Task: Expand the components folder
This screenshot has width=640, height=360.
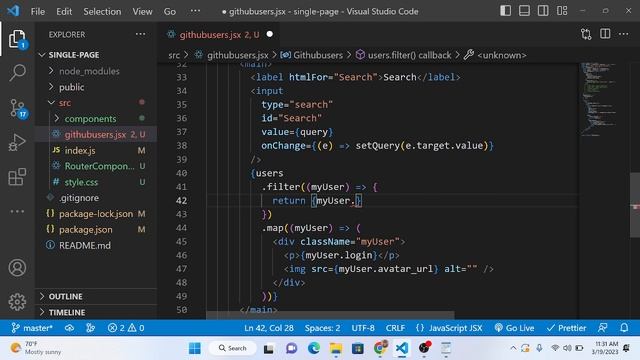Action: pos(96,118)
